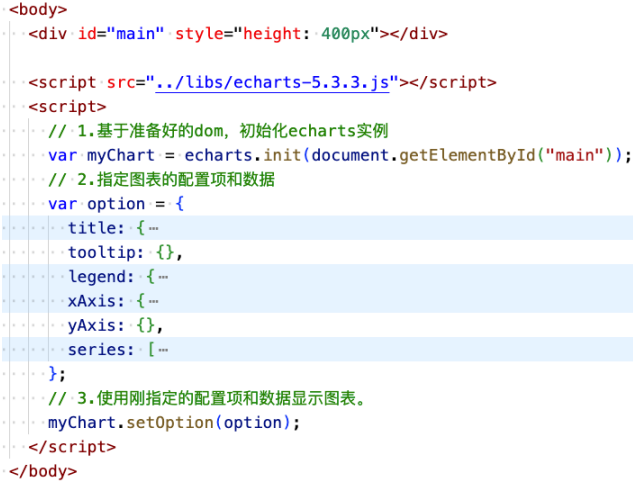Click the id="main" attribute value
The height and width of the screenshot is (482, 633).
pos(135,34)
